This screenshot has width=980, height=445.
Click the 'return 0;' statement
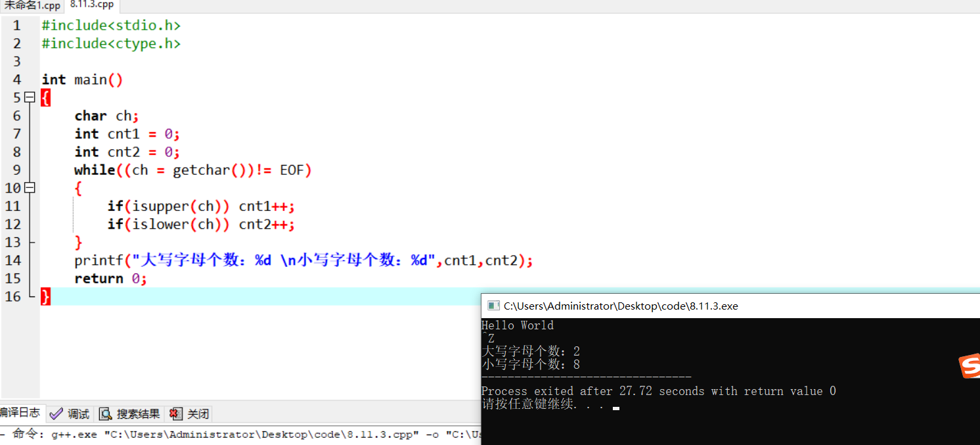[110, 279]
